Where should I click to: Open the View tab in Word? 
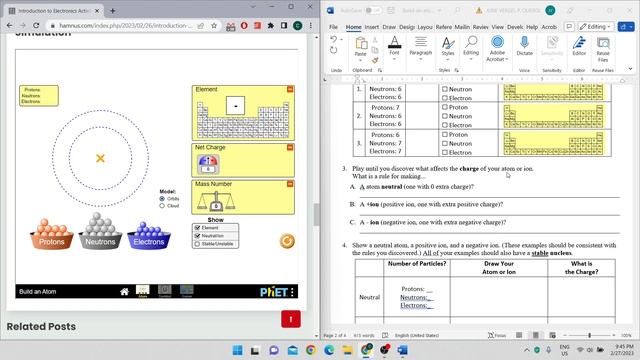tap(498, 27)
